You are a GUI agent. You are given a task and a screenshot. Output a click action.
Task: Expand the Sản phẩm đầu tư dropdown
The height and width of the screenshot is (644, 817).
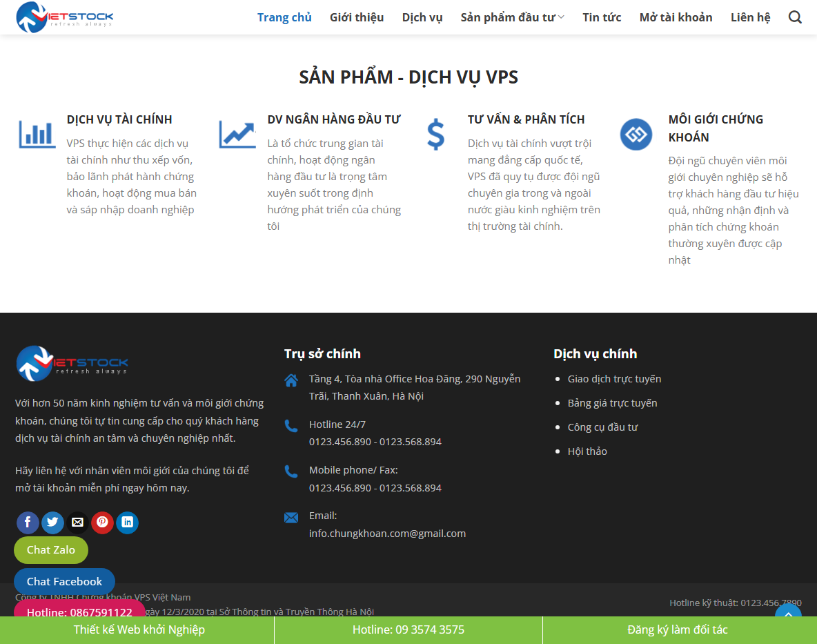(511, 17)
